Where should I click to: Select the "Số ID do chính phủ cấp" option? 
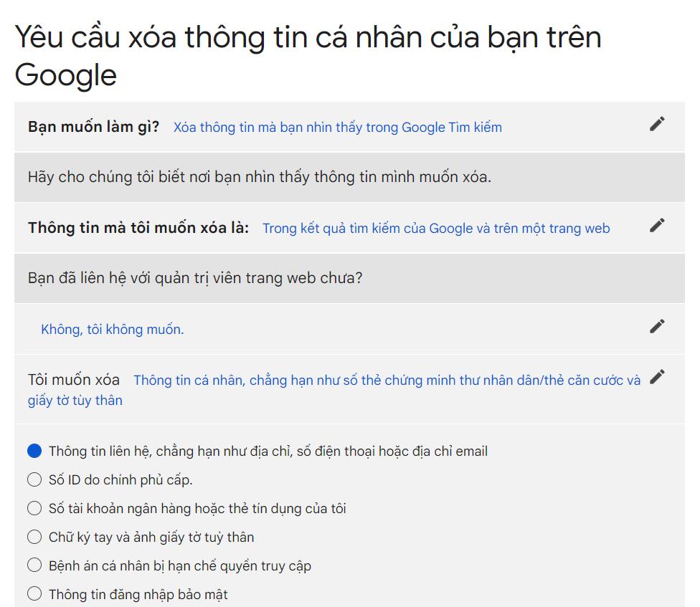click(x=34, y=480)
